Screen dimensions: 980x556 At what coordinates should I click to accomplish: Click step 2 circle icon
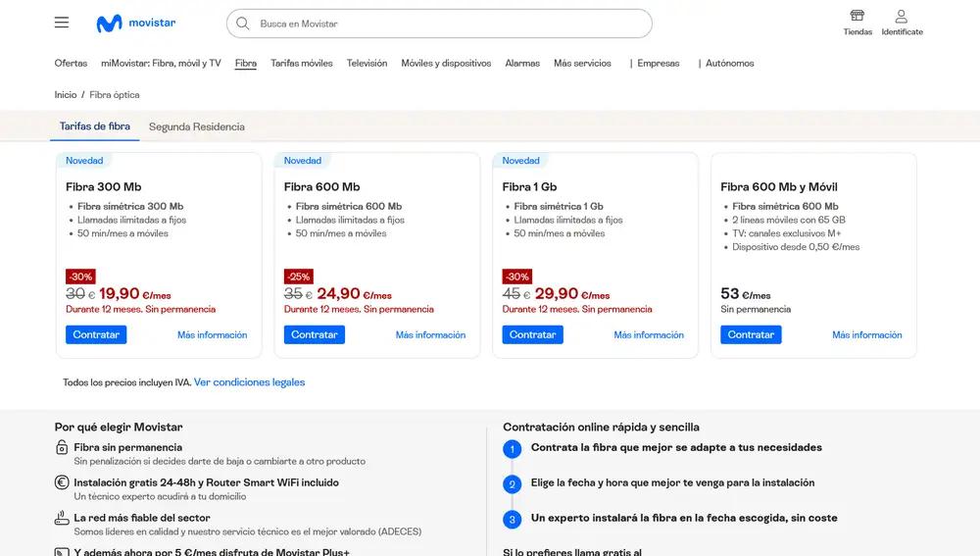pos(512,484)
